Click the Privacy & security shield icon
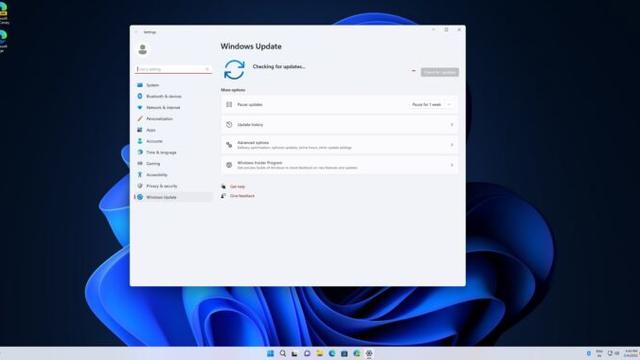Image resolution: width=640 pixels, height=360 pixels. point(140,186)
